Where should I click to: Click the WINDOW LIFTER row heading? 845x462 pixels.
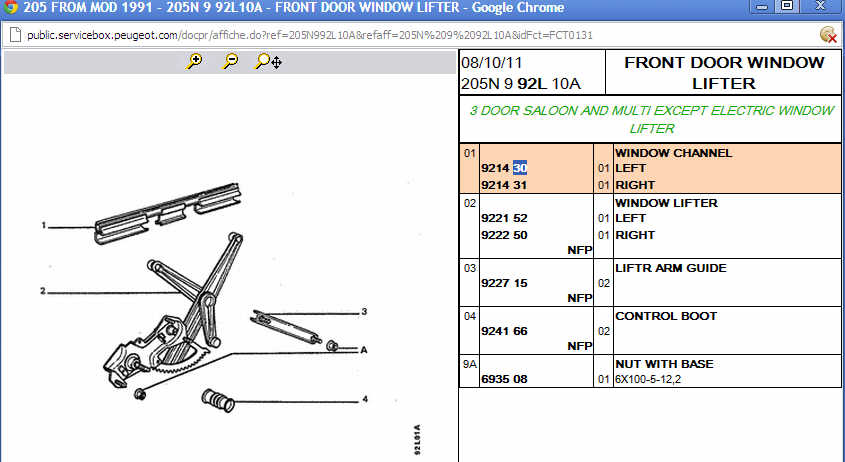pos(666,203)
